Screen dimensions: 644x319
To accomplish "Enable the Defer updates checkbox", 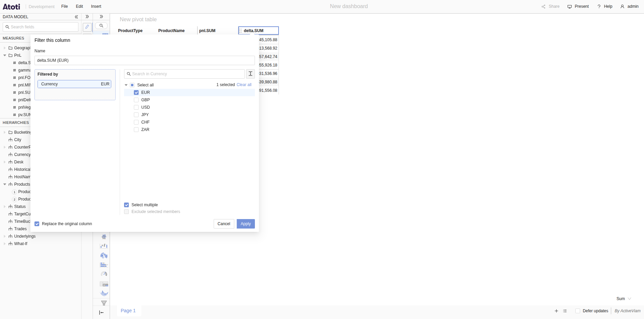I will 578,311.
